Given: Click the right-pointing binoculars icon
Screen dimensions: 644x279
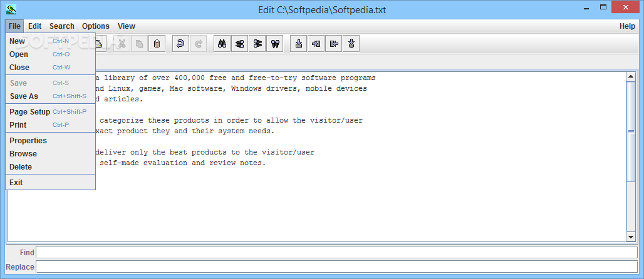Looking at the screenshot, I should coord(257,44).
